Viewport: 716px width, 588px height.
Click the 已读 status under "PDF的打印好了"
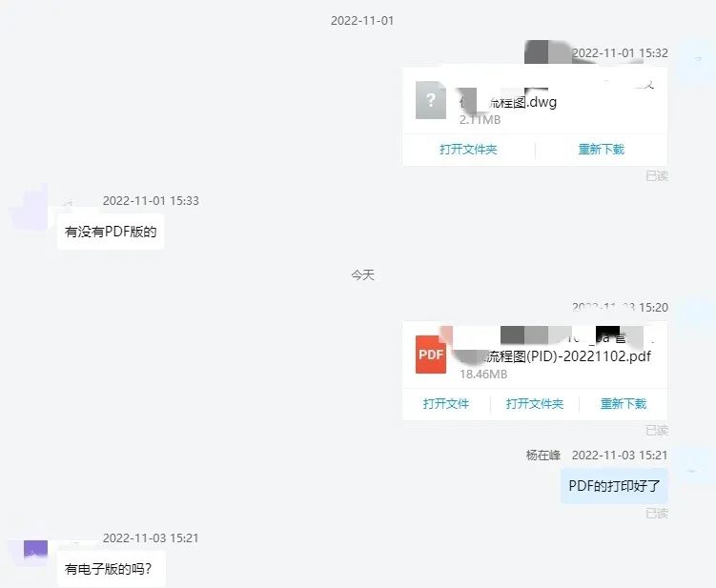(x=657, y=513)
